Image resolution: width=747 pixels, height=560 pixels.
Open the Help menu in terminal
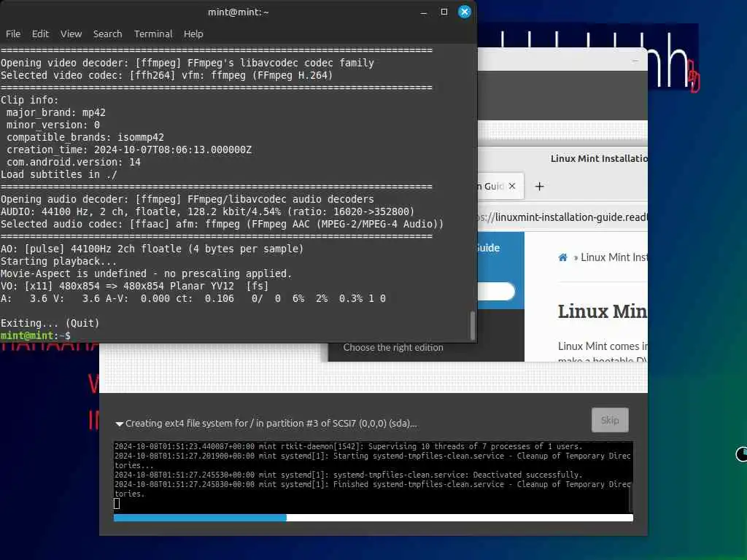pos(193,34)
